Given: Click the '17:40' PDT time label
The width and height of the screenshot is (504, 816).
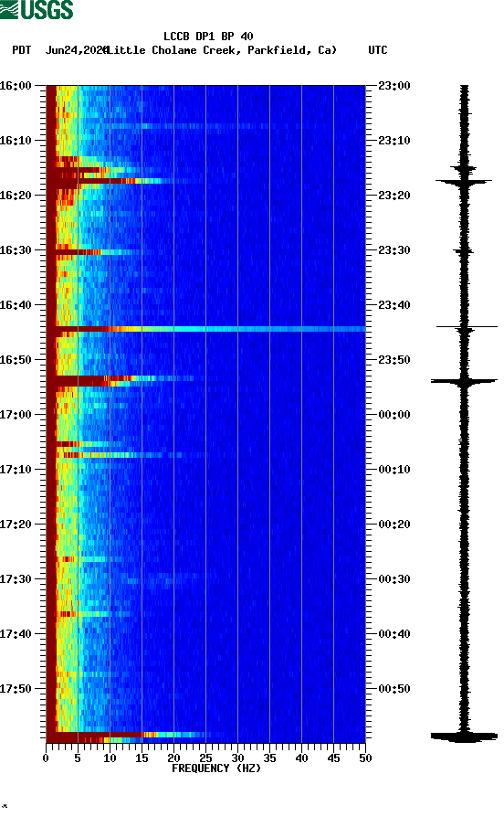Looking at the screenshot, I should [16, 634].
